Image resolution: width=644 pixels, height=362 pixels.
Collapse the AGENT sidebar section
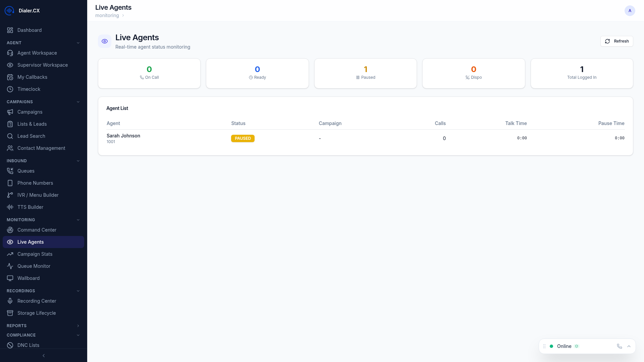point(78,43)
